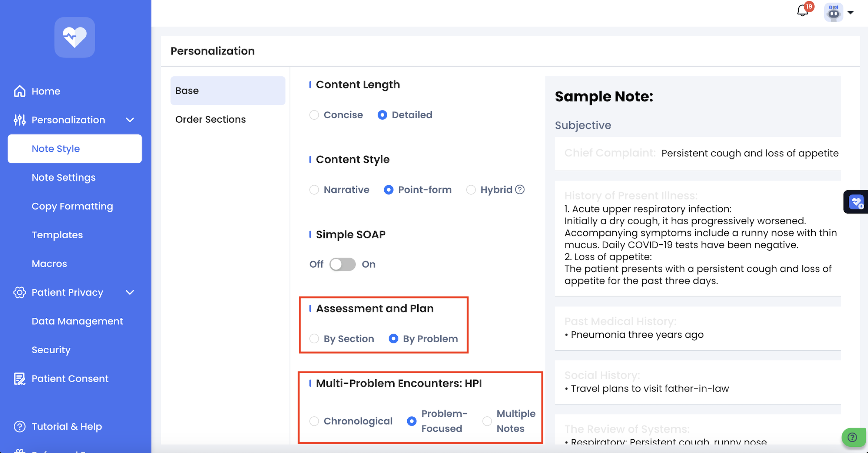This screenshot has height=453, width=868.
Task: Switch to Order Sections tab
Action: 211,119
